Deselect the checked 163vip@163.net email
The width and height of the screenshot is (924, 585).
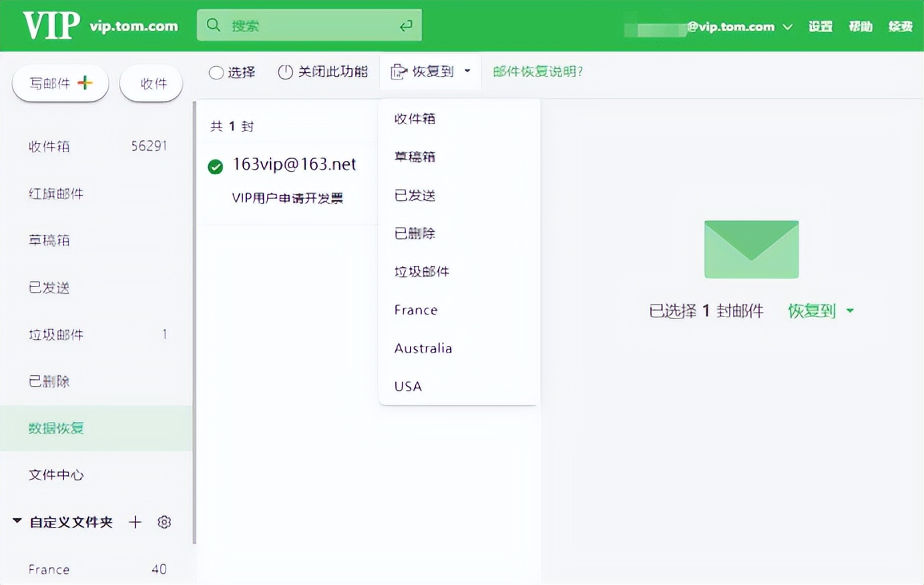pos(215,166)
